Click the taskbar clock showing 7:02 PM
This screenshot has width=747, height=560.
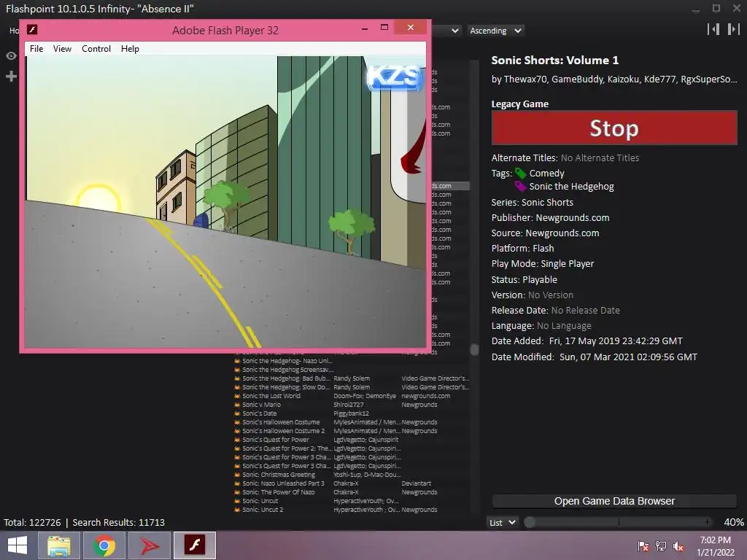[716, 546]
